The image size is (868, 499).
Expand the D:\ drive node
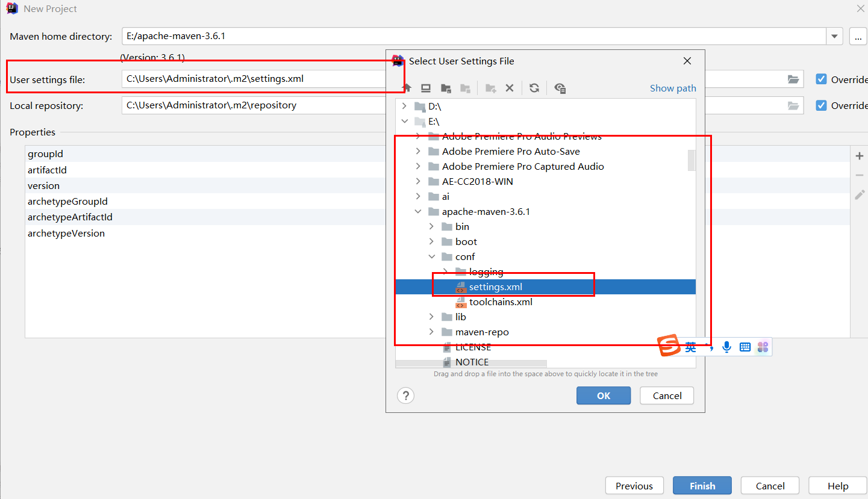coord(405,106)
